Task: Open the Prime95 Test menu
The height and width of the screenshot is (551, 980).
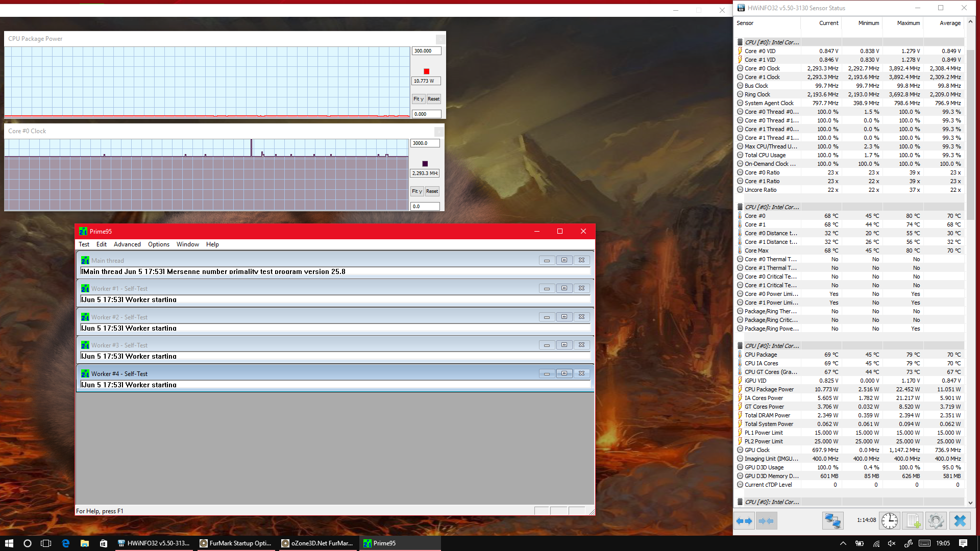Action: click(x=84, y=244)
